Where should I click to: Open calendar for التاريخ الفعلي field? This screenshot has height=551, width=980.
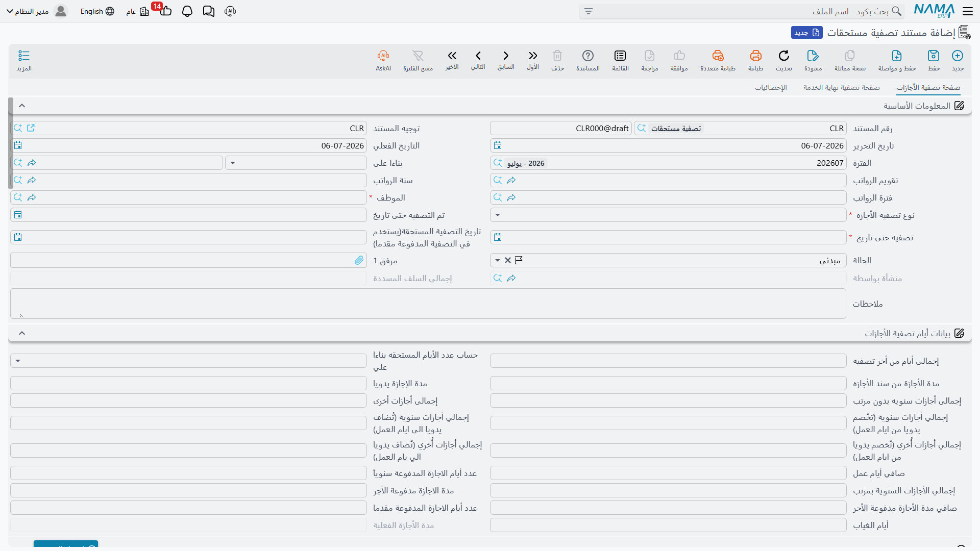click(18, 145)
